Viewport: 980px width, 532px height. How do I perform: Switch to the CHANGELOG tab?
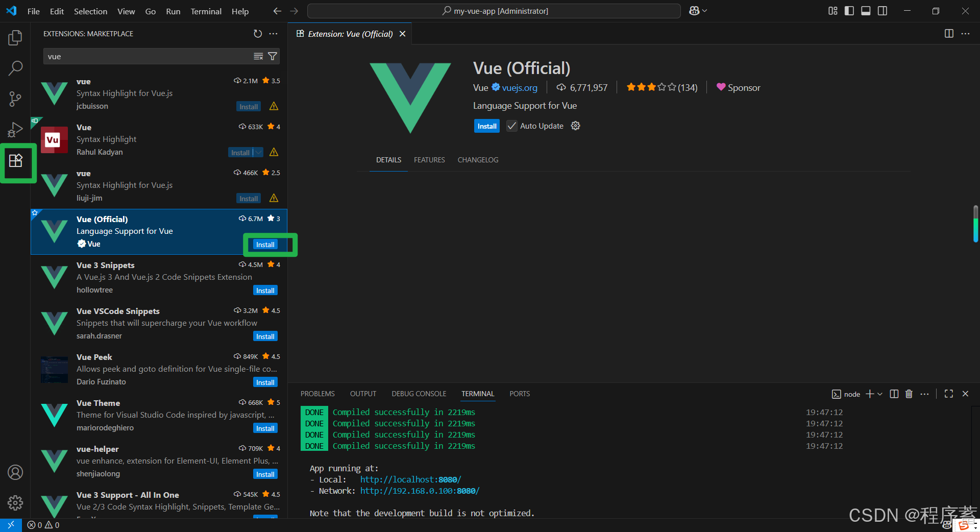[478, 160]
